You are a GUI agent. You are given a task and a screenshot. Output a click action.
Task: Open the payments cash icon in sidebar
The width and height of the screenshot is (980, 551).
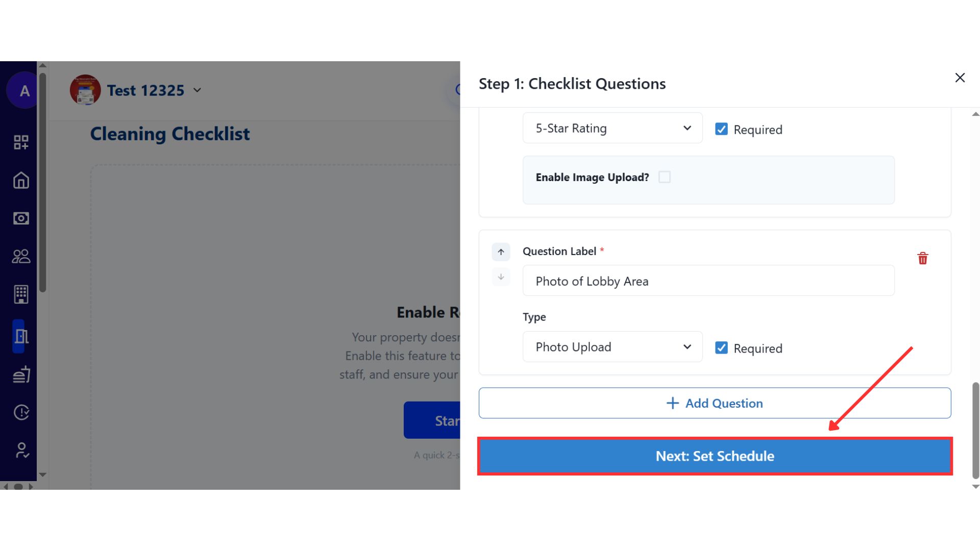(x=21, y=218)
